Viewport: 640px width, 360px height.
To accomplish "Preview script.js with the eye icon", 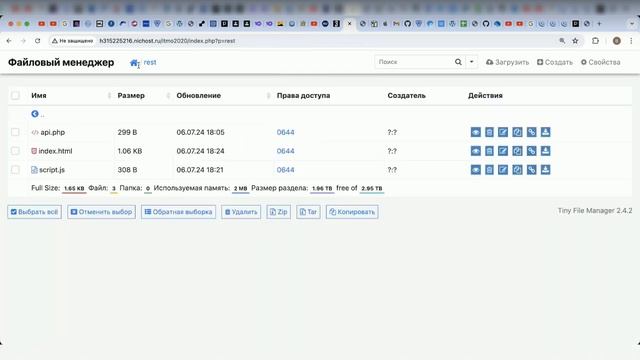I will coord(476,170).
